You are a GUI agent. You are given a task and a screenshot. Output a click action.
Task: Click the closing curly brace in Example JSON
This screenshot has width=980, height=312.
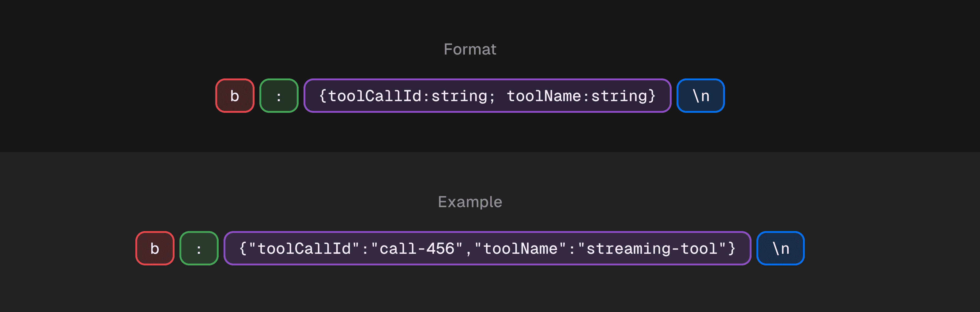click(x=732, y=249)
